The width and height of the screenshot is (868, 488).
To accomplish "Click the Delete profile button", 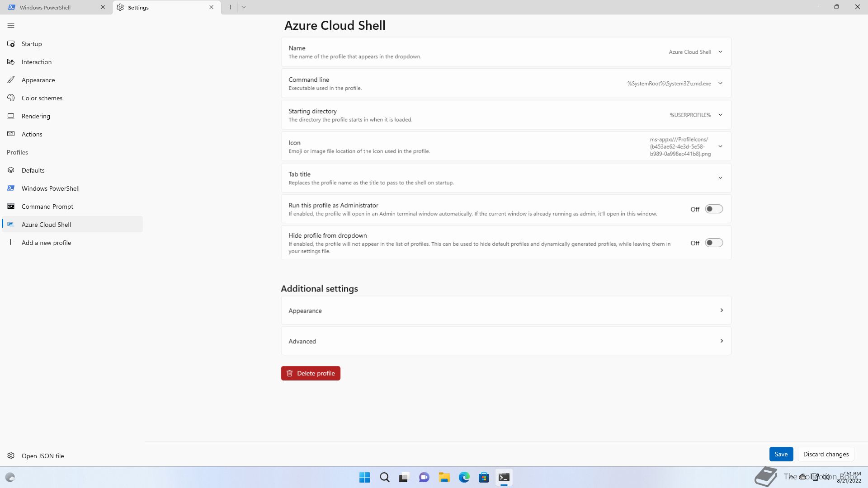I will point(311,373).
